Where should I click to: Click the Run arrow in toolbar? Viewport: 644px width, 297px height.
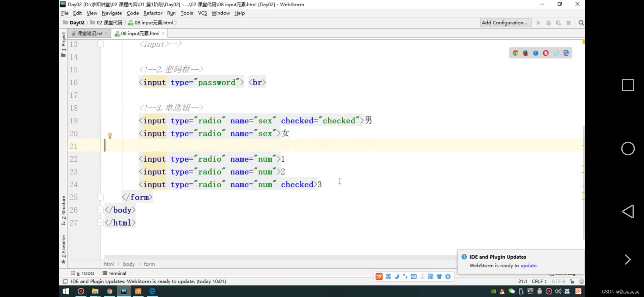[539, 23]
